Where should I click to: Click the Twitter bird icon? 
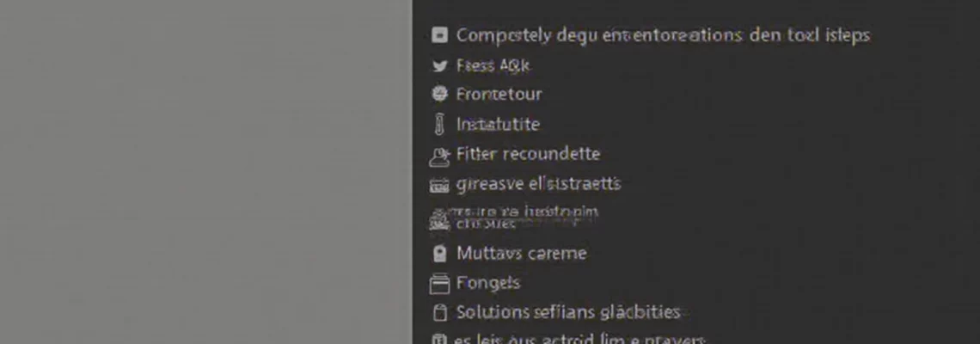[x=440, y=65]
